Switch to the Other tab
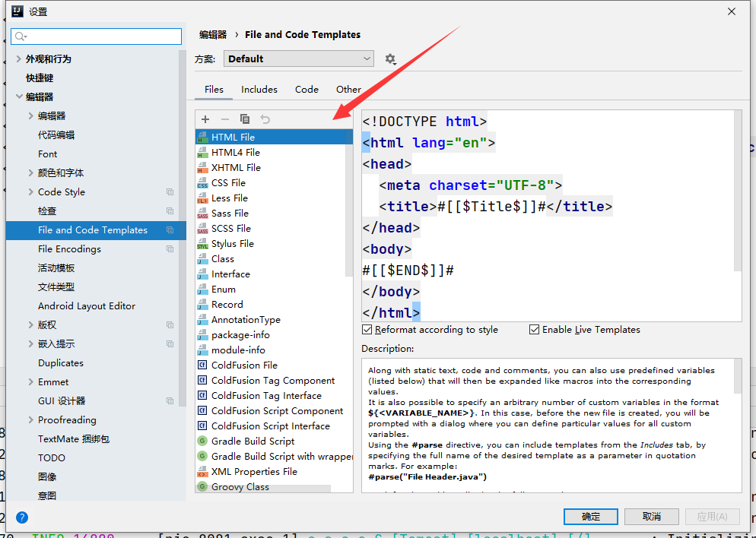 coord(348,89)
